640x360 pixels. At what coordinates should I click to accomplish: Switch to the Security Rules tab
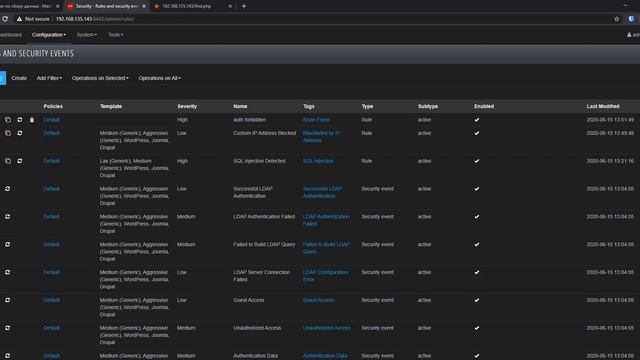click(106, 6)
